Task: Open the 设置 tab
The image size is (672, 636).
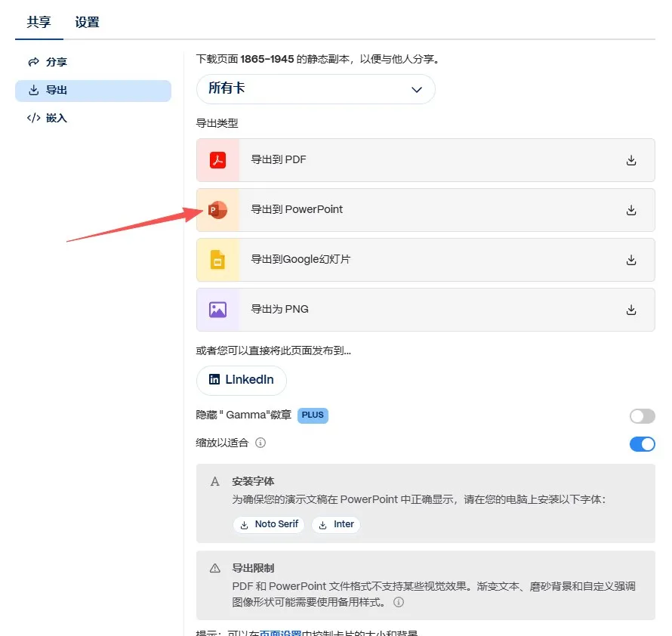Action: (x=87, y=22)
